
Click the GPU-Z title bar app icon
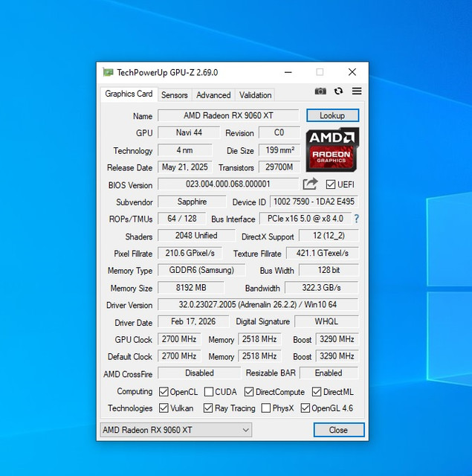pos(108,72)
